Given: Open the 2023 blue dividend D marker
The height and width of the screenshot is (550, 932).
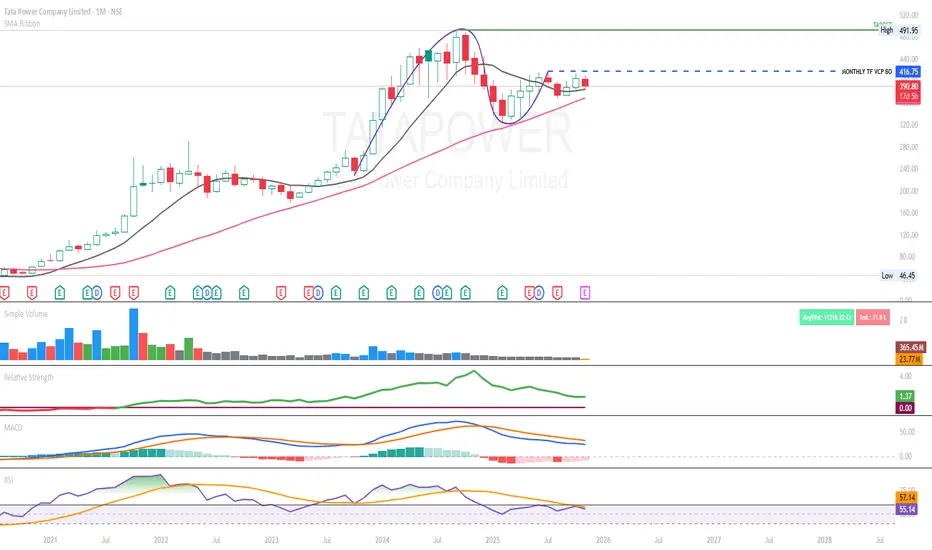Looking at the screenshot, I should pos(318,293).
